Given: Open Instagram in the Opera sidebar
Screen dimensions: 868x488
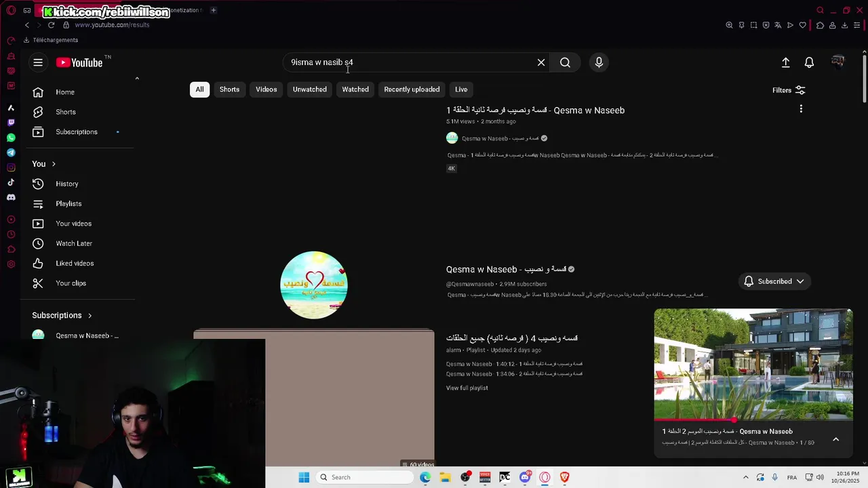Looking at the screenshot, I should [x=11, y=167].
